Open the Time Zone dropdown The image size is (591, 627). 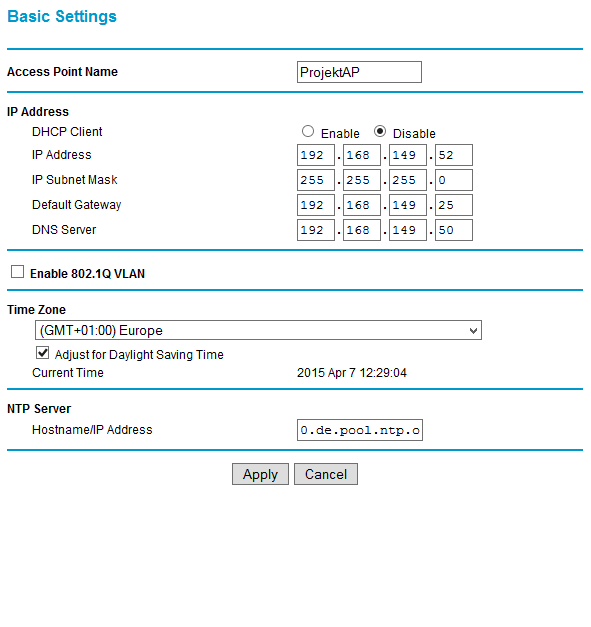pyautogui.click(x=258, y=330)
